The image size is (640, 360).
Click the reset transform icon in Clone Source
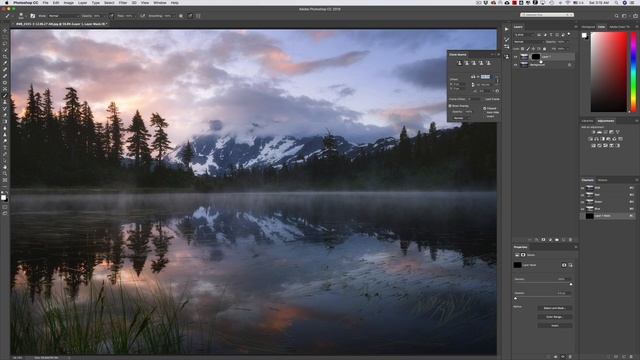coord(497,91)
